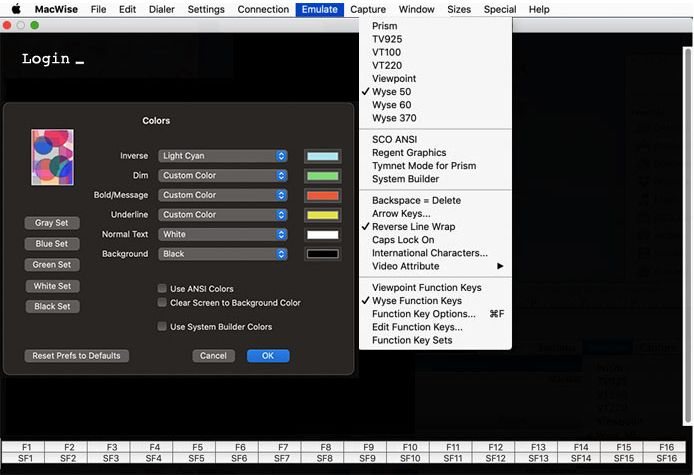Viewport: 694px width, 475px height.
Task: Open Edit Function Keys...
Action: tap(436, 327)
